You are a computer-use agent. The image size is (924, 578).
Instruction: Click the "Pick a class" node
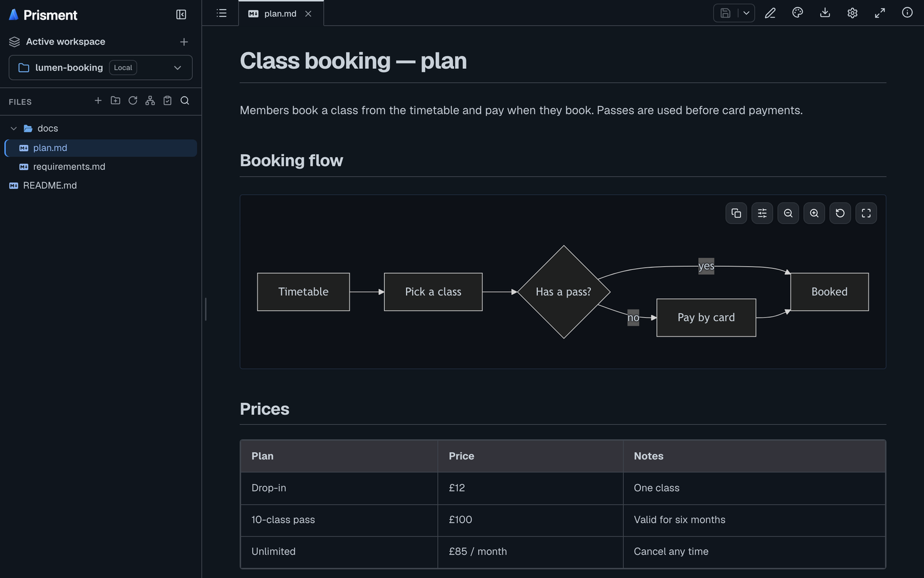(x=433, y=292)
